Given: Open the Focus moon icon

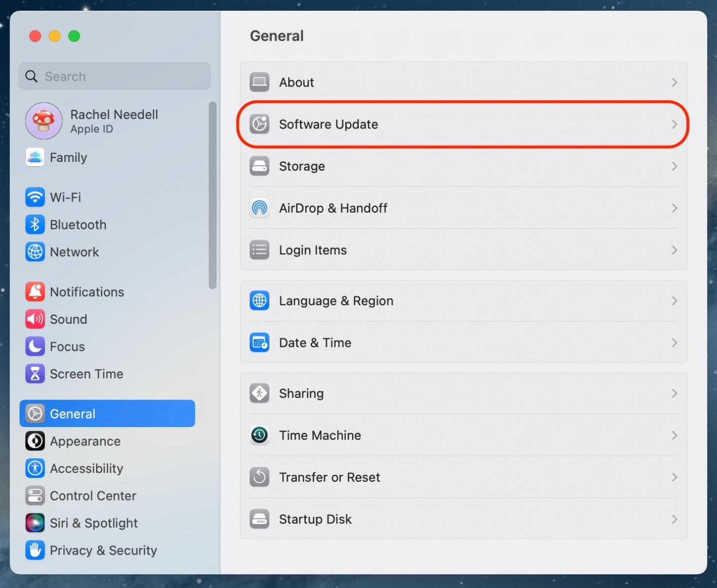Looking at the screenshot, I should 35,346.
